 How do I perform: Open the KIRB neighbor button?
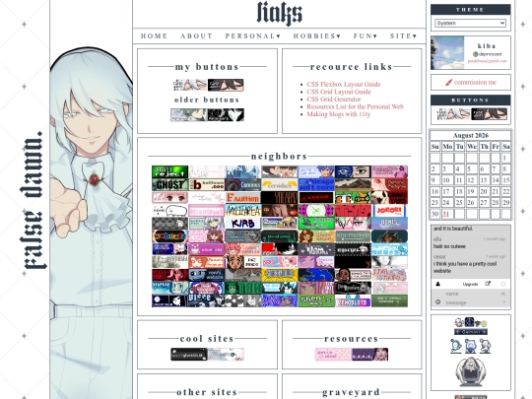tap(243, 224)
